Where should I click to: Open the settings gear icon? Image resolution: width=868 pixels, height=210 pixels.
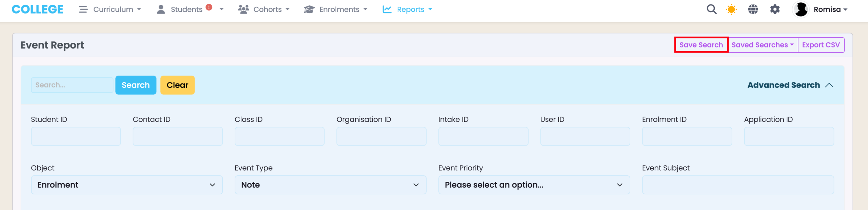(775, 9)
